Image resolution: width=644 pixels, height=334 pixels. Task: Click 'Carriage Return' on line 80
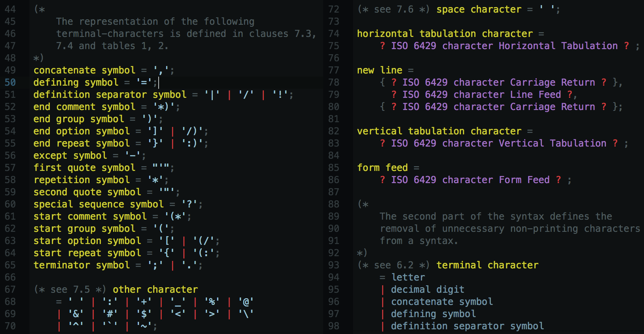553,106
